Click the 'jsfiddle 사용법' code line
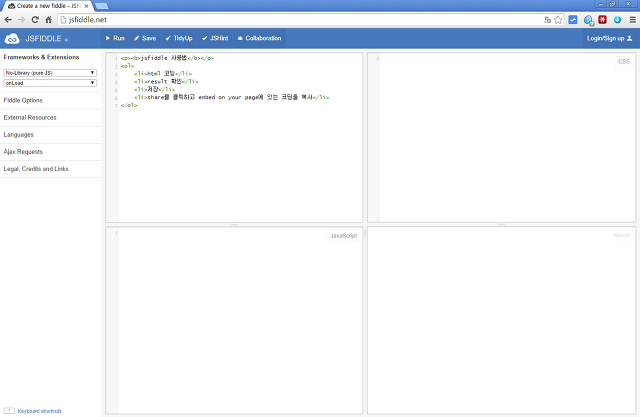 coord(167,58)
